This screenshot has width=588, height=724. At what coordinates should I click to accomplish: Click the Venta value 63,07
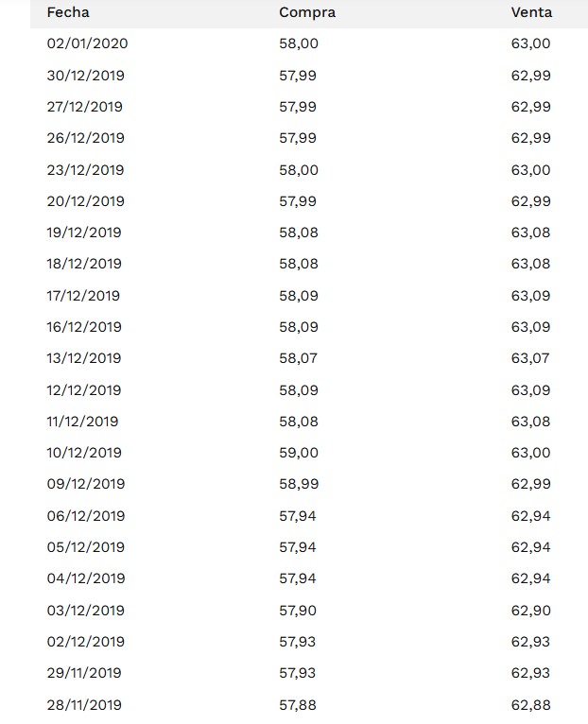530,358
